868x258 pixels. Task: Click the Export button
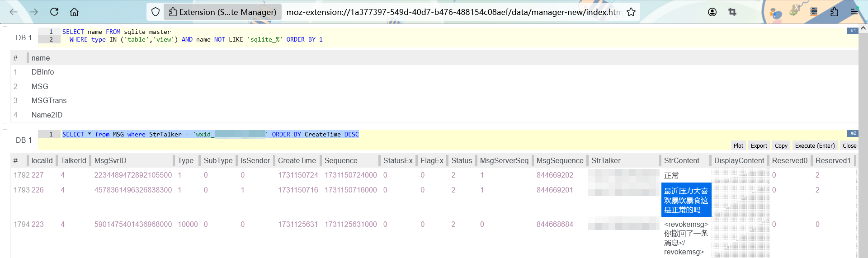point(759,145)
